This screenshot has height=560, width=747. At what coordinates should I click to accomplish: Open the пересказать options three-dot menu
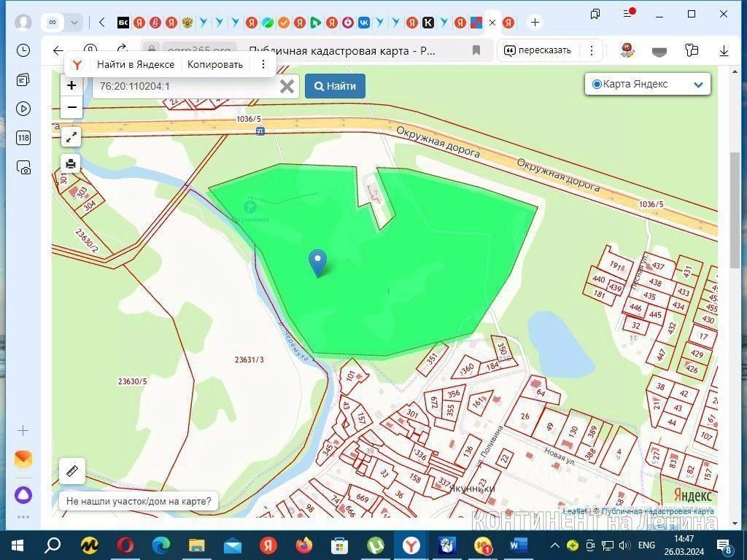point(591,50)
